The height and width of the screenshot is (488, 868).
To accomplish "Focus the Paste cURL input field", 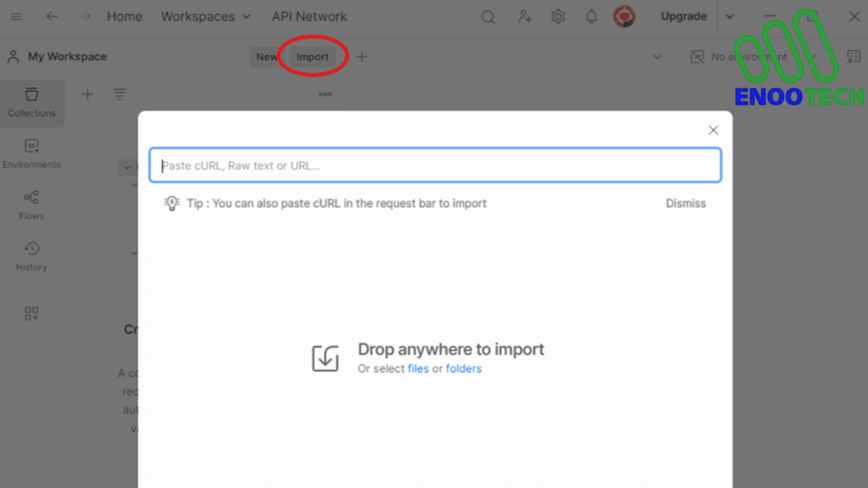I will coord(435,165).
